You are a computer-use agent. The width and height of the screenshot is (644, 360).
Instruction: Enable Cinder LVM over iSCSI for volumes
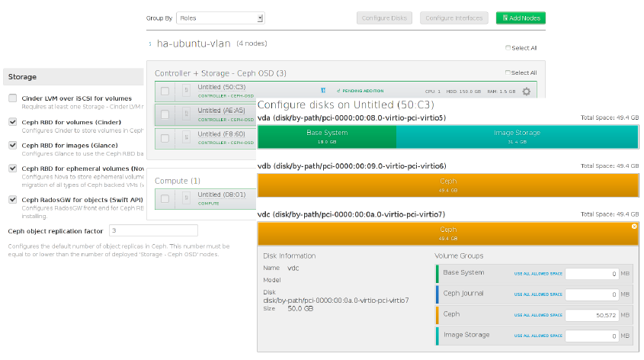(x=13, y=98)
